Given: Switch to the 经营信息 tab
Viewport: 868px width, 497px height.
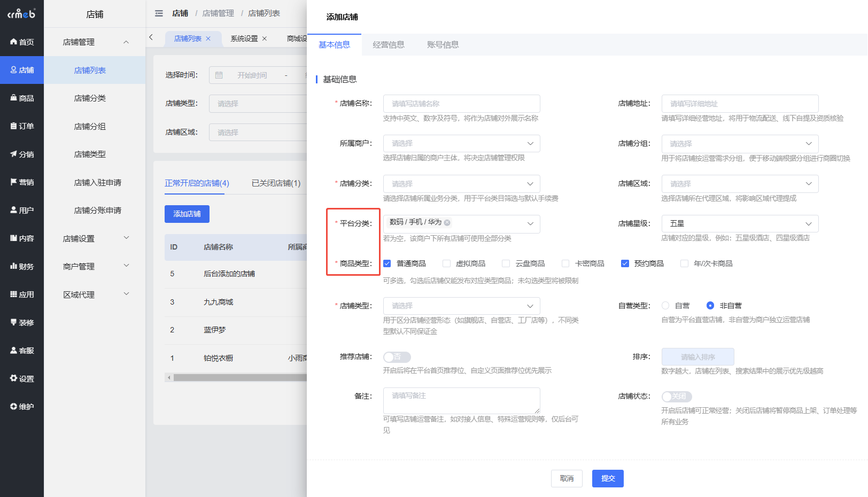Looking at the screenshot, I should (x=389, y=45).
